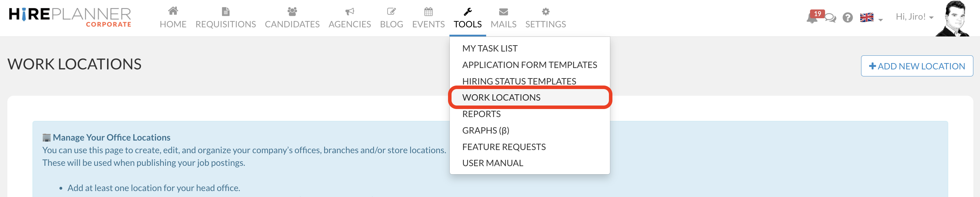Click the Agencies megaphone icon
The width and height of the screenshot is (980, 197).
[x=350, y=12]
